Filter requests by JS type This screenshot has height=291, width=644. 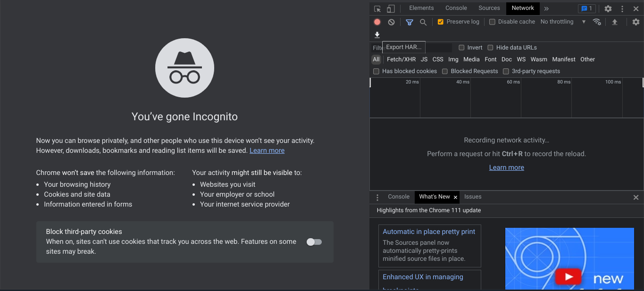pyautogui.click(x=424, y=59)
